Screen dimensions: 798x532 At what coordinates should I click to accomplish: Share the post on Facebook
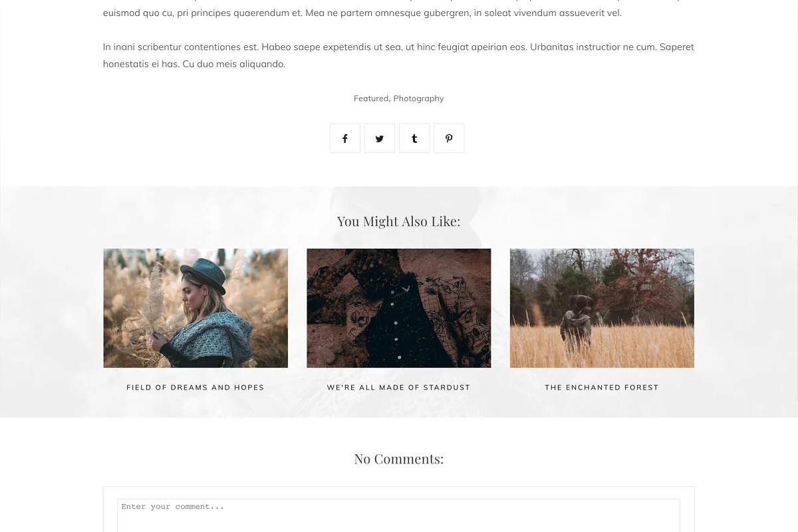[x=345, y=138]
